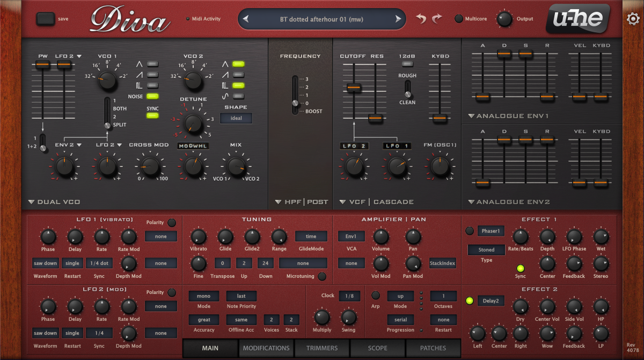Toggle Effect 2 on/off light
This screenshot has height=360, width=644.
click(x=470, y=300)
